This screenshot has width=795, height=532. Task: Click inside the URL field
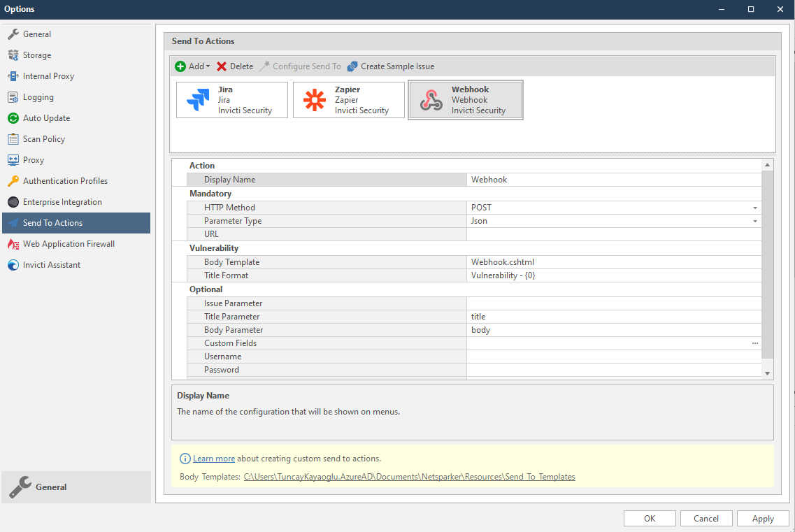pyautogui.click(x=613, y=234)
